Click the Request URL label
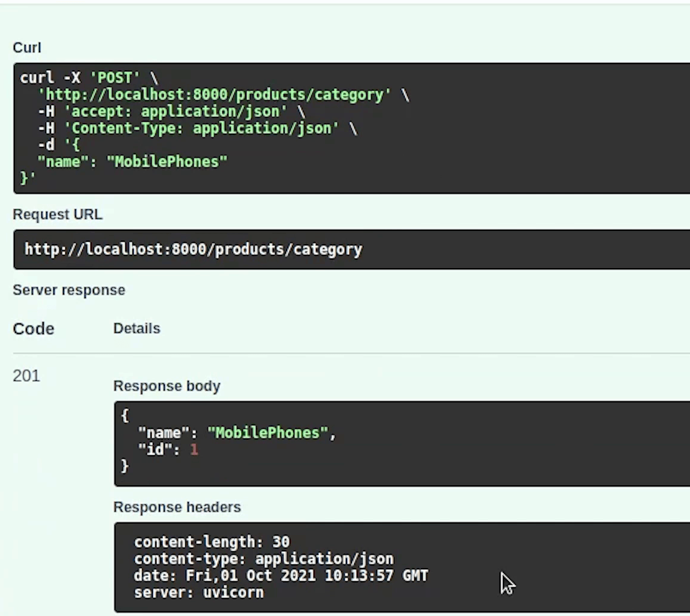This screenshot has height=616, width=690. pyautogui.click(x=58, y=215)
